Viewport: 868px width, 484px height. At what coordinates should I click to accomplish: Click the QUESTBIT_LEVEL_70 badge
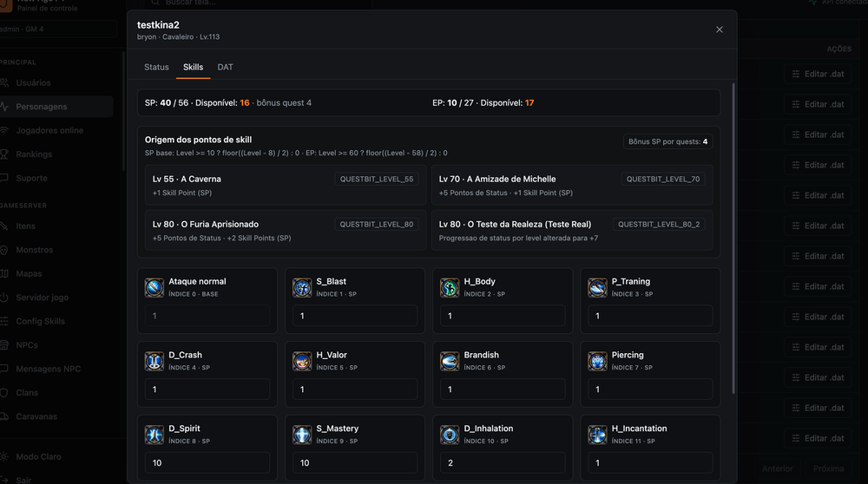663,180
